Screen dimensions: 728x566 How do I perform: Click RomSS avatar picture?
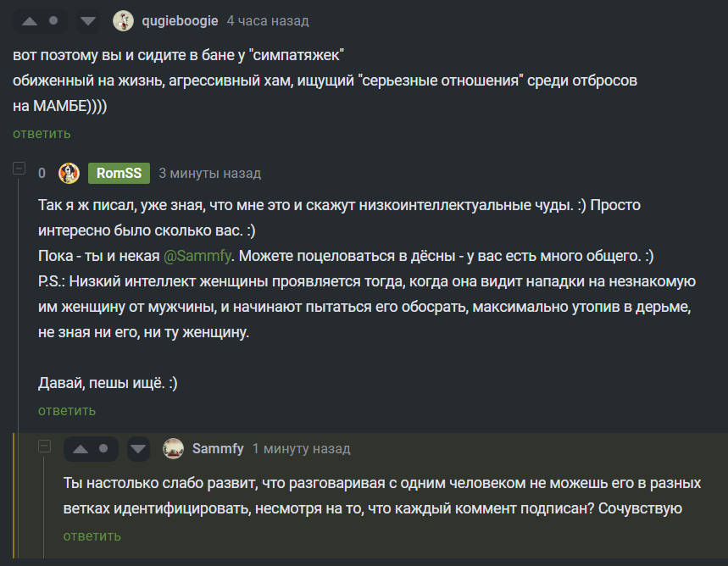[x=69, y=173]
